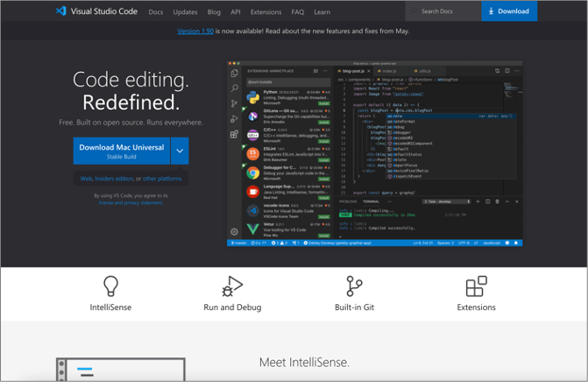Viewport: 588px width, 382px height.
Task: Follow the Insiders edition link
Action: (x=114, y=179)
